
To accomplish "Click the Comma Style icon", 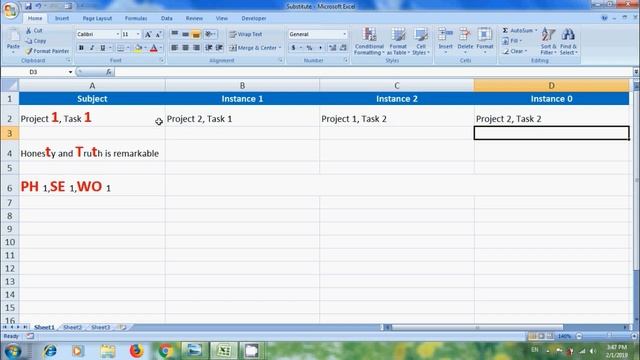I will tap(320, 48).
